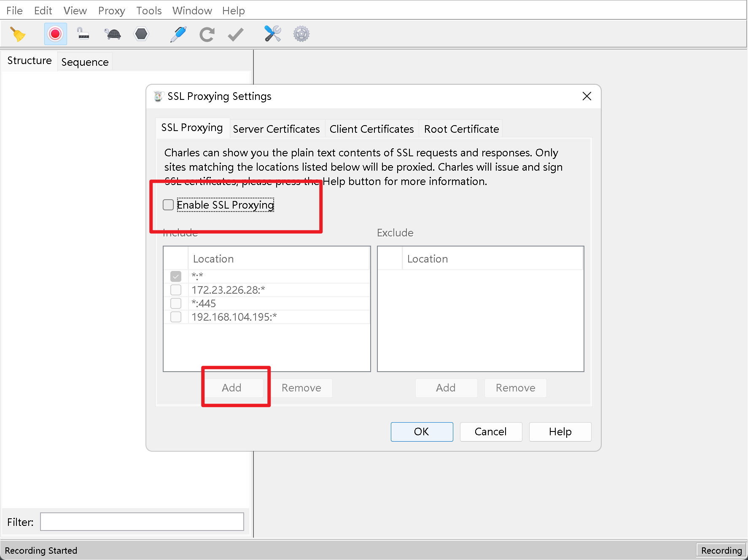Screen dimensions: 748x560
Task: Click the dialog's Help button
Action: 560,431
